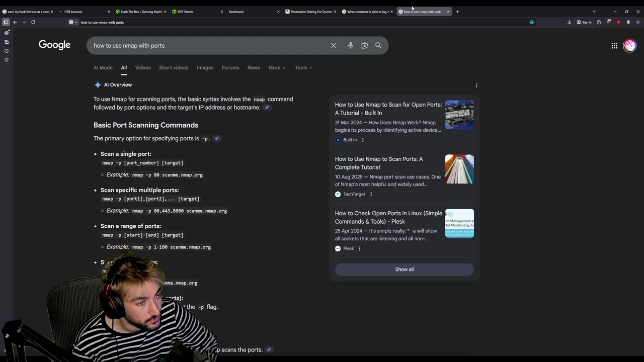Switch to the Dashboard browser tab
The height and width of the screenshot is (362, 644).
[254, 12]
